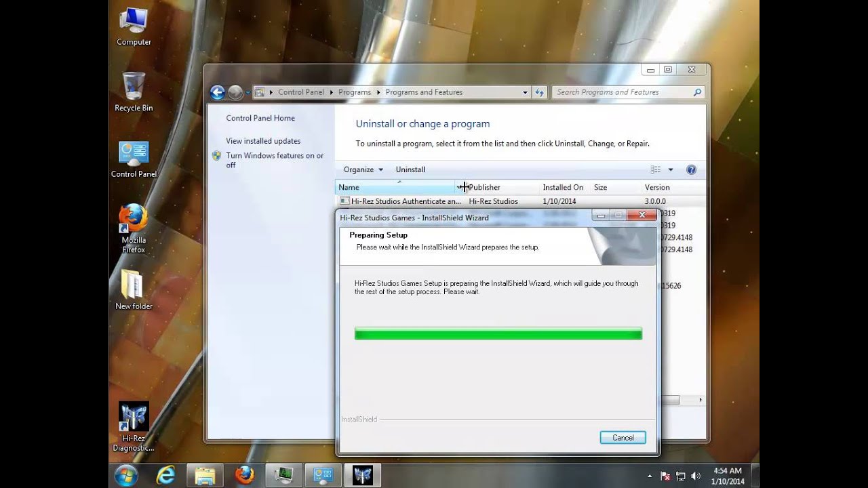Open Windows Explorer from the taskbar

(x=205, y=475)
